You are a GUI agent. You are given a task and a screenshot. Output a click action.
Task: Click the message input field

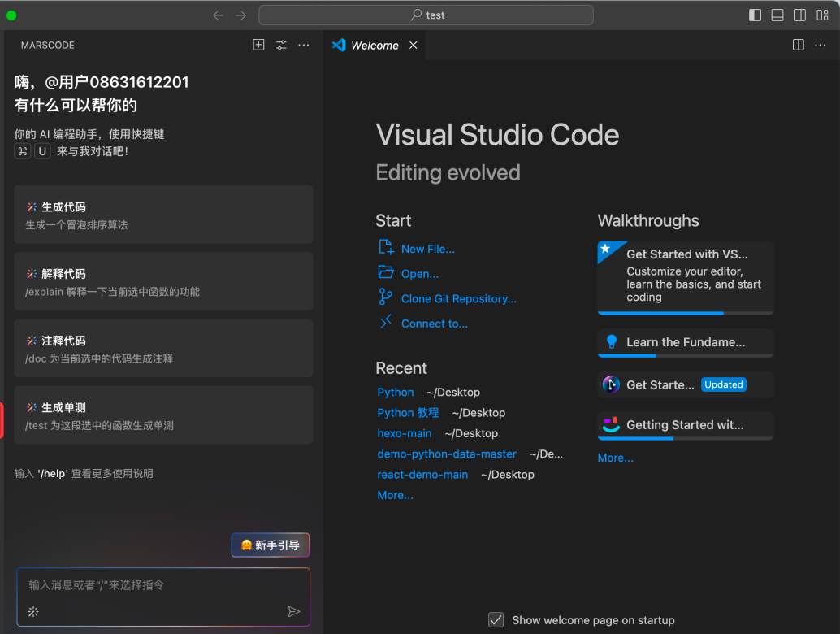point(162,585)
